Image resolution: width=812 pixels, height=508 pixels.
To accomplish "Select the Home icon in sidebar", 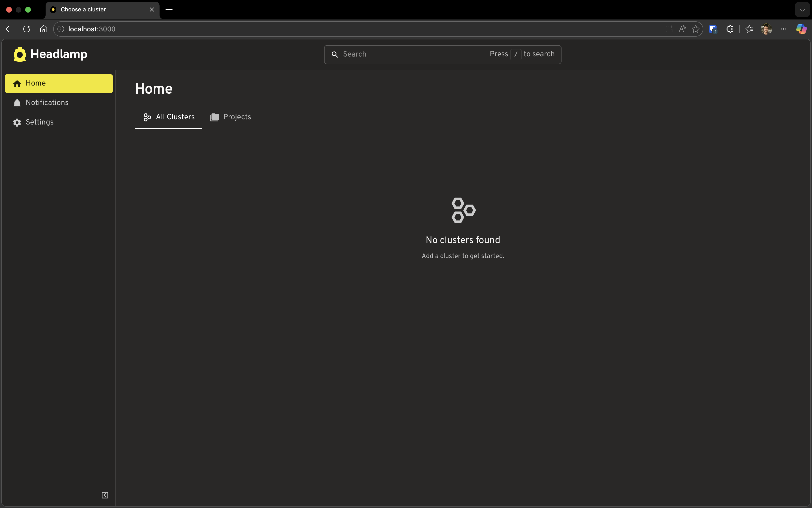I will [x=17, y=83].
